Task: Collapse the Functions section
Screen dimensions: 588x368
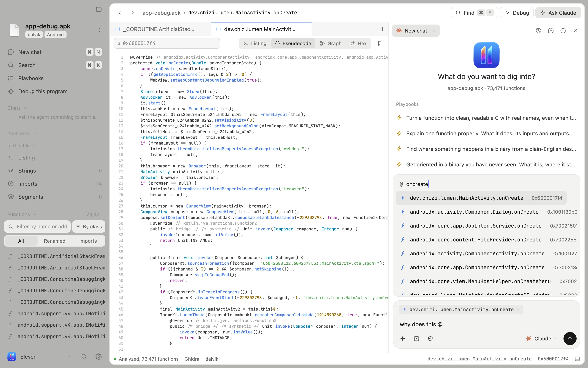Action: click(22, 214)
